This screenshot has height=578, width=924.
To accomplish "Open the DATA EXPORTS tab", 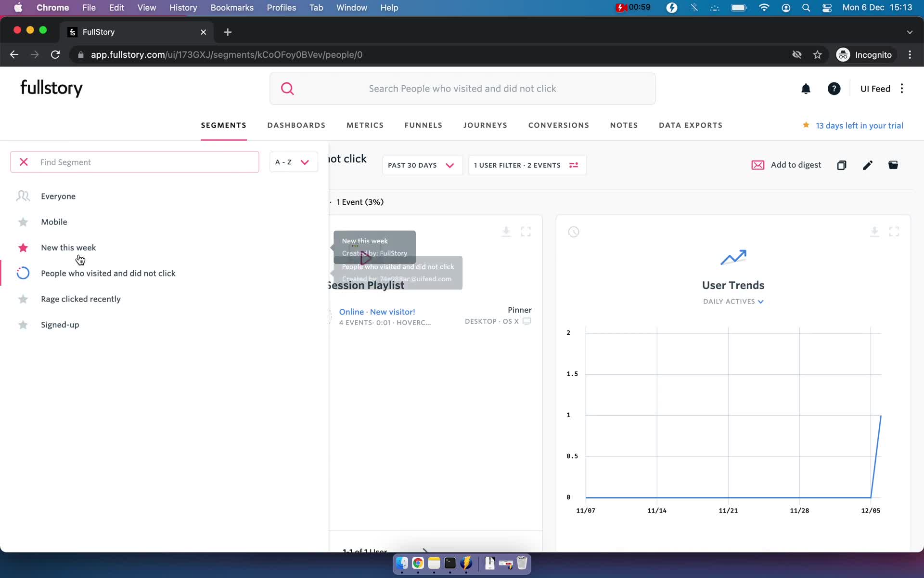I will pos(691,125).
